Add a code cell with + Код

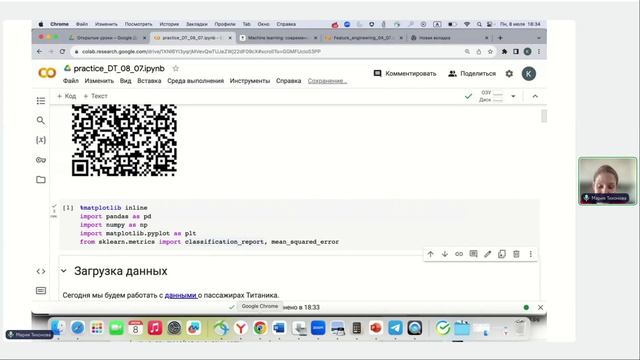[x=67, y=96]
